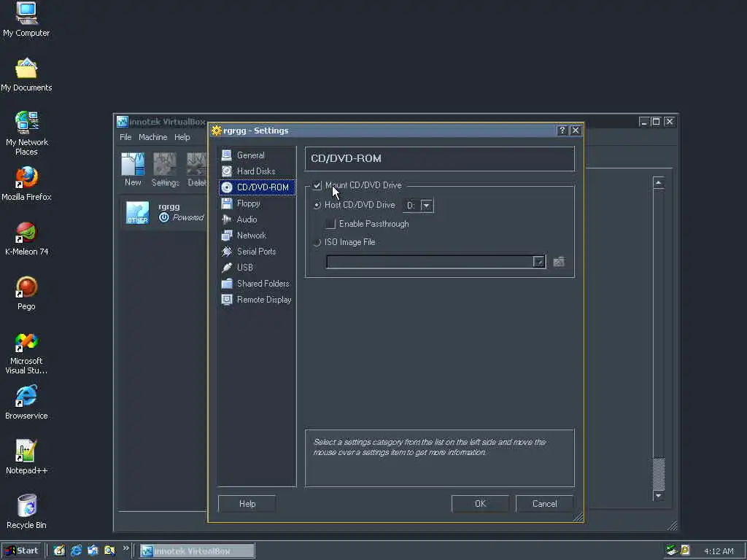Screen dimensions: 747x560
Task: Click the fourth quick launch icon with magnifier
Action: pos(109,551)
